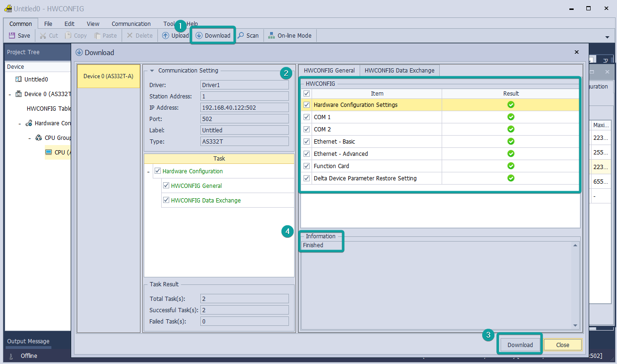Toggle the Ethernet - Advanced checkbox

click(x=307, y=154)
